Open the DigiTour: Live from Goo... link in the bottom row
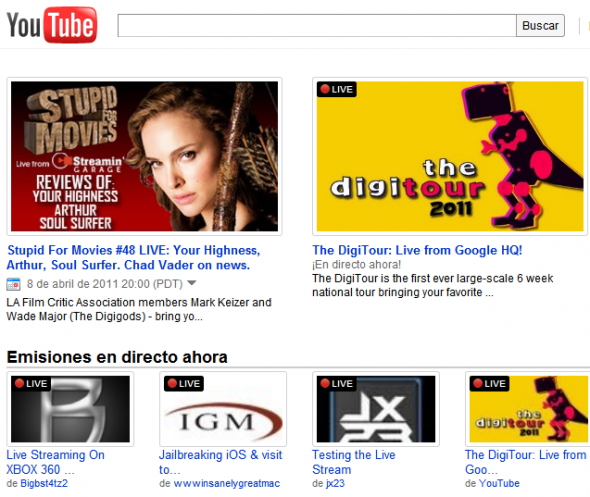 pos(526,462)
